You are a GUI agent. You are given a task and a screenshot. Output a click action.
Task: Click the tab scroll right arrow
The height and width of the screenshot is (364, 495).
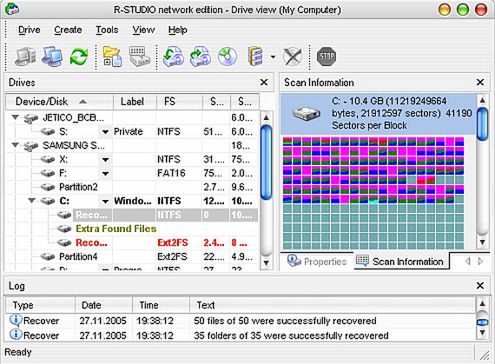click(480, 261)
